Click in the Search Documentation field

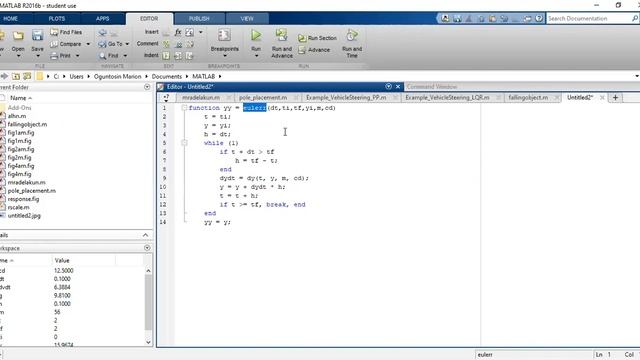588,18
